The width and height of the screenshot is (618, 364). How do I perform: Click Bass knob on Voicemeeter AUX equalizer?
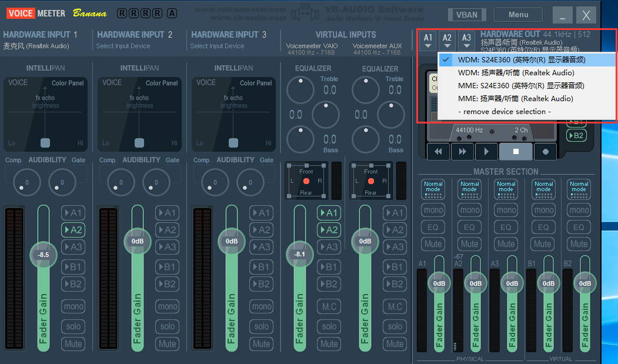pyautogui.click(x=366, y=139)
